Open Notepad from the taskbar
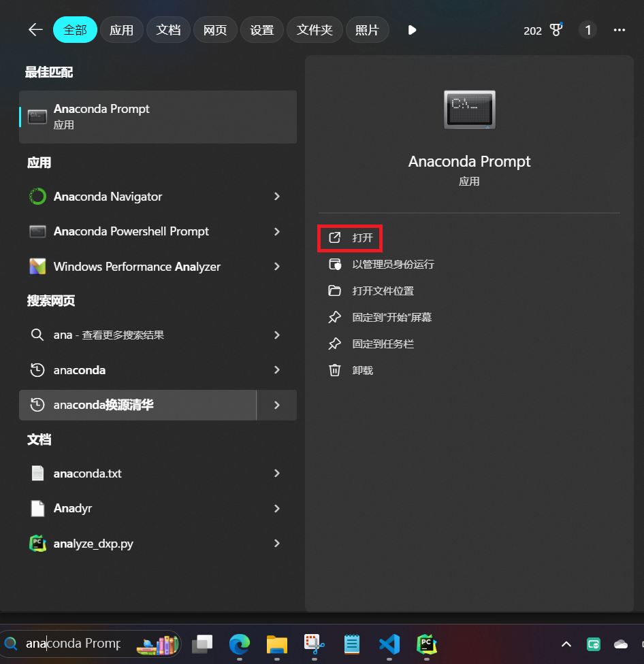 point(352,644)
